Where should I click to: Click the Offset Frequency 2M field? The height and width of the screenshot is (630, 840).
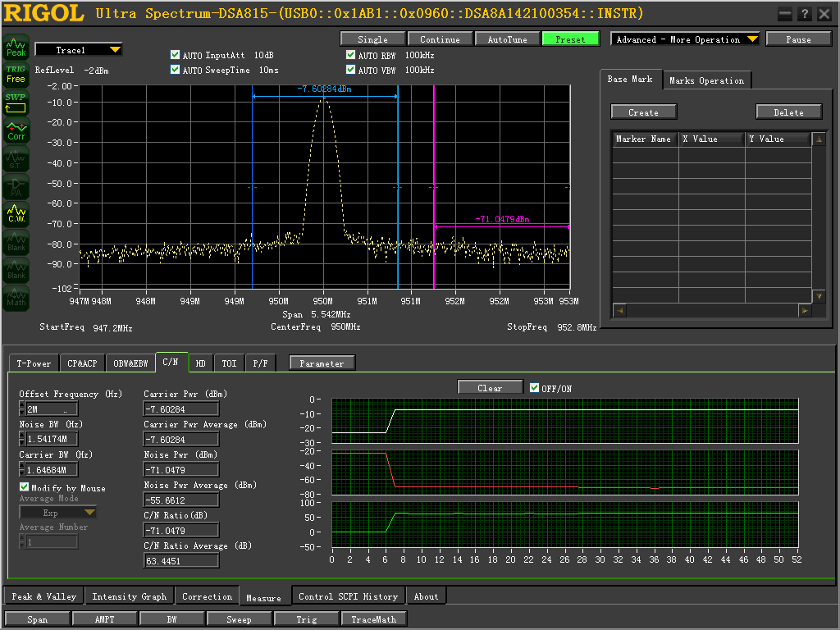pos(52,409)
